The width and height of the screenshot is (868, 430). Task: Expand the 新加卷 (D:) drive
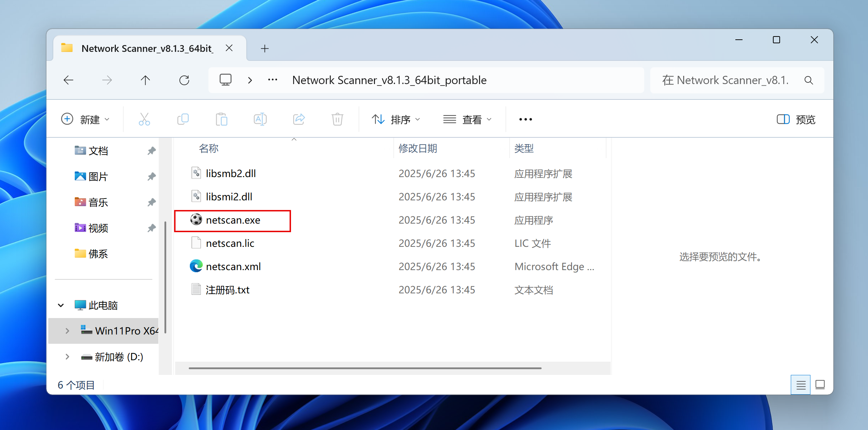(x=67, y=357)
